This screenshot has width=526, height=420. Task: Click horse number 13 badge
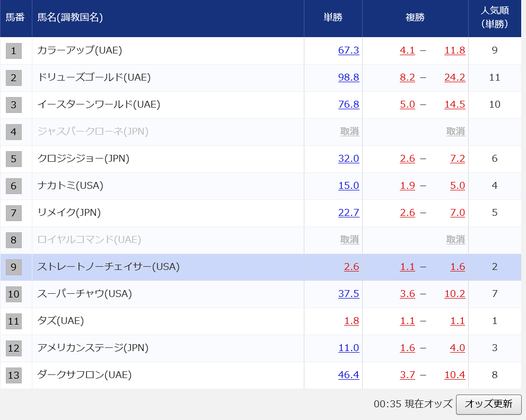pyautogui.click(x=14, y=375)
